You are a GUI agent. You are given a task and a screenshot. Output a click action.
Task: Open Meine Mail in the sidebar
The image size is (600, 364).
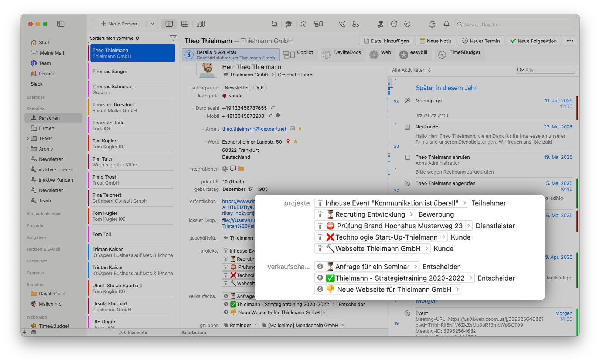click(x=51, y=53)
